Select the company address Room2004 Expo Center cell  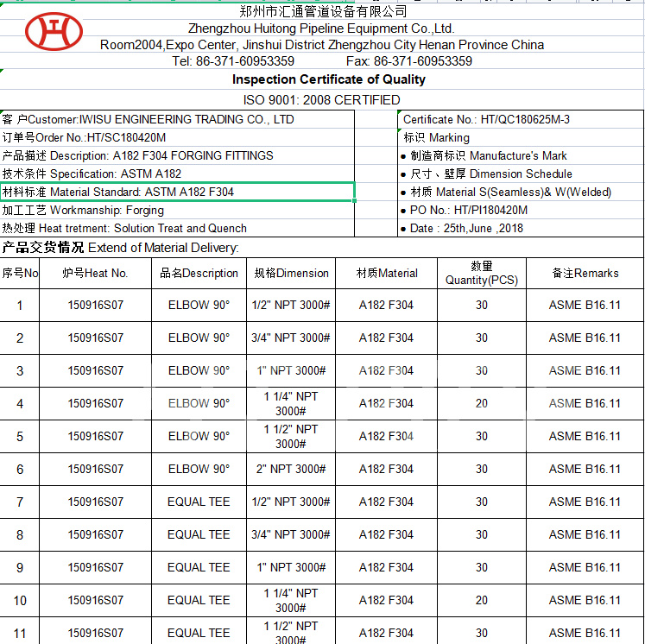click(x=322, y=44)
